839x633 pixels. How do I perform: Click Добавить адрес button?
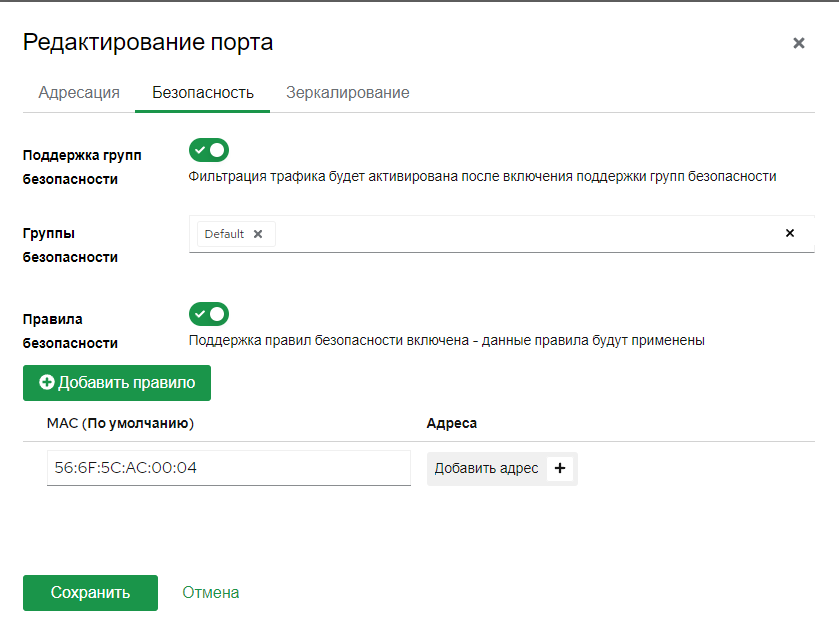click(502, 468)
